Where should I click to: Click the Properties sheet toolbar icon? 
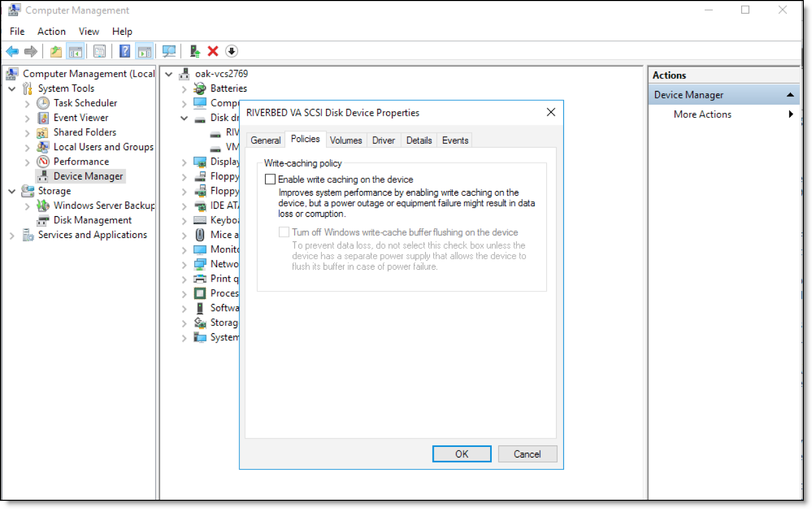(100, 51)
